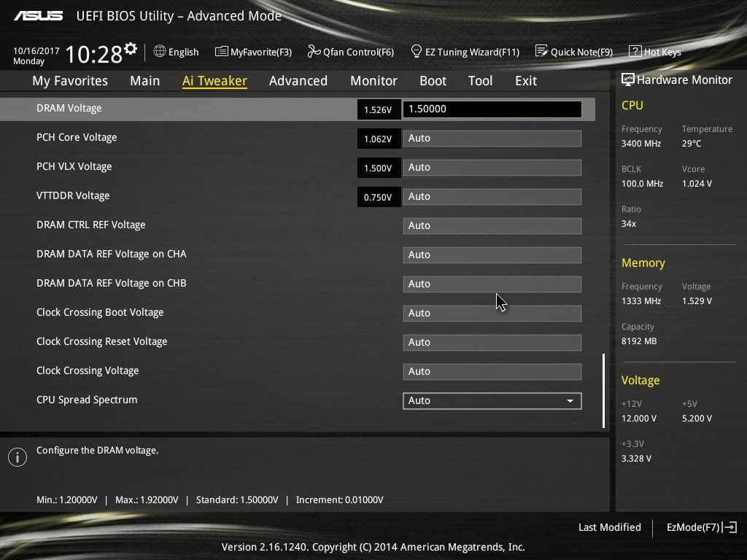The height and width of the screenshot is (560, 747).
Task: Click the 10:28 clock time
Action: [x=93, y=54]
